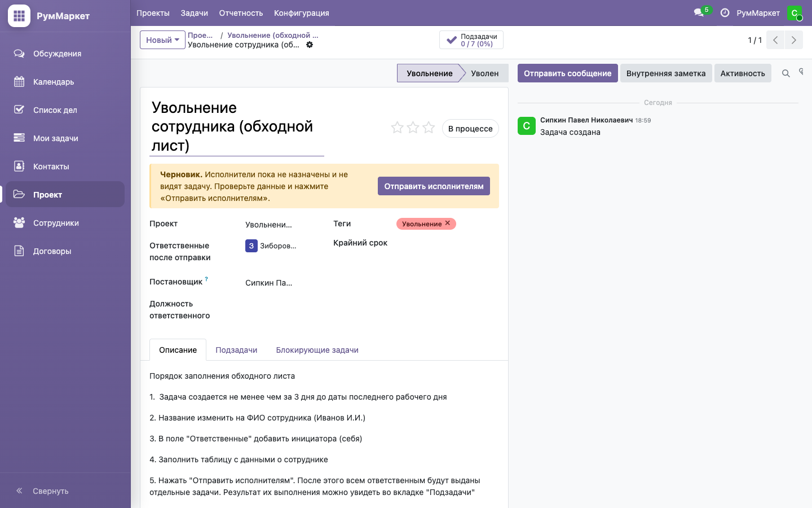Open the messages icon with badge 5
Screen dimensions: 812x508
coord(702,12)
